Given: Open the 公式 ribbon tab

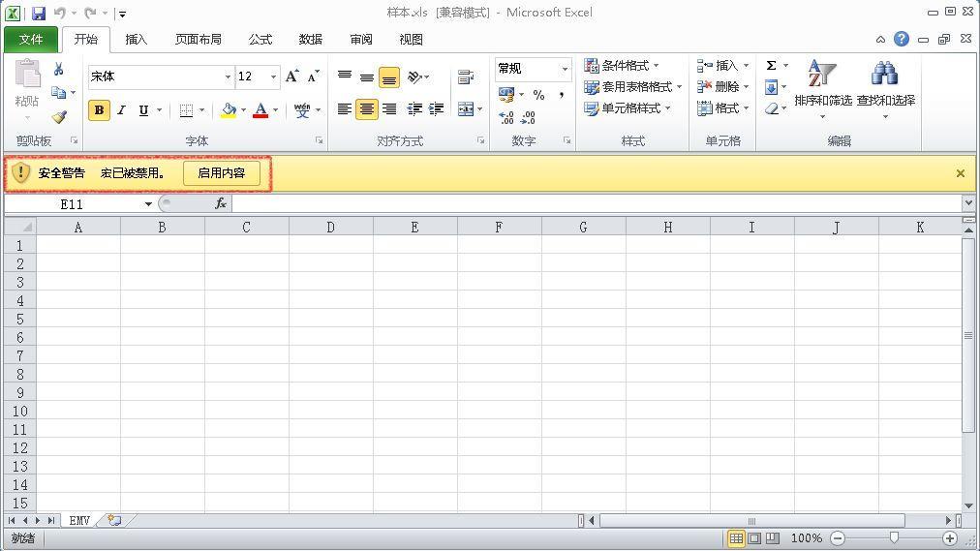Looking at the screenshot, I should pyautogui.click(x=260, y=40).
